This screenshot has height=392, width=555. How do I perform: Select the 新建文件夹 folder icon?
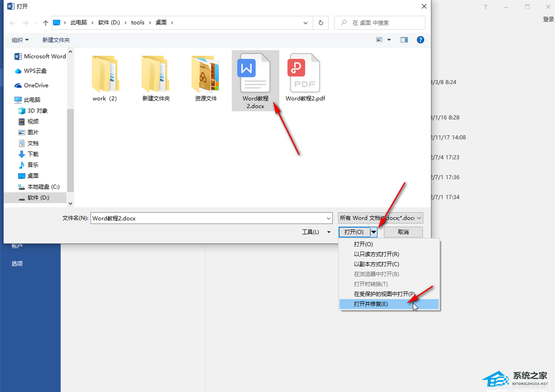[156, 74]
